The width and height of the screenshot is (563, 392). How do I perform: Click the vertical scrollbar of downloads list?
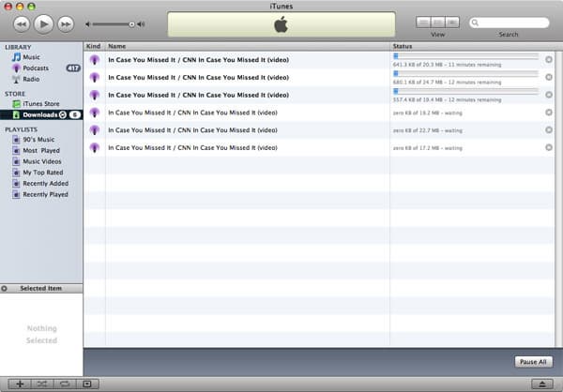558,199
